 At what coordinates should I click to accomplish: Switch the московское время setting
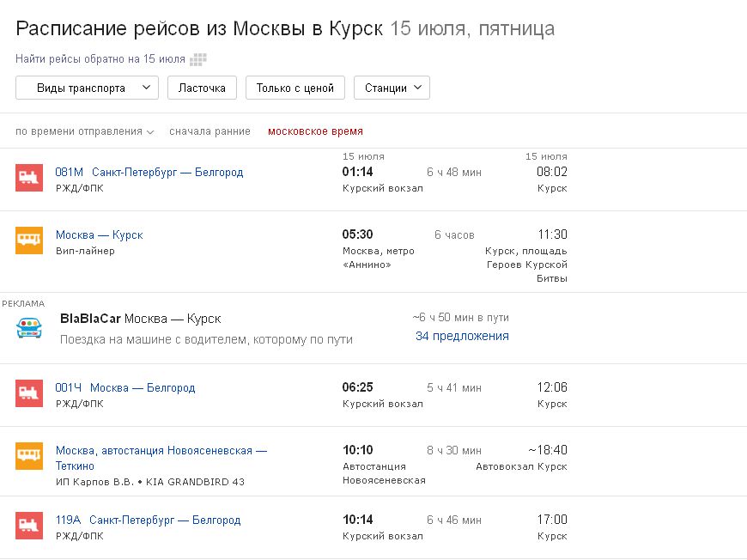tap(315, 131)
